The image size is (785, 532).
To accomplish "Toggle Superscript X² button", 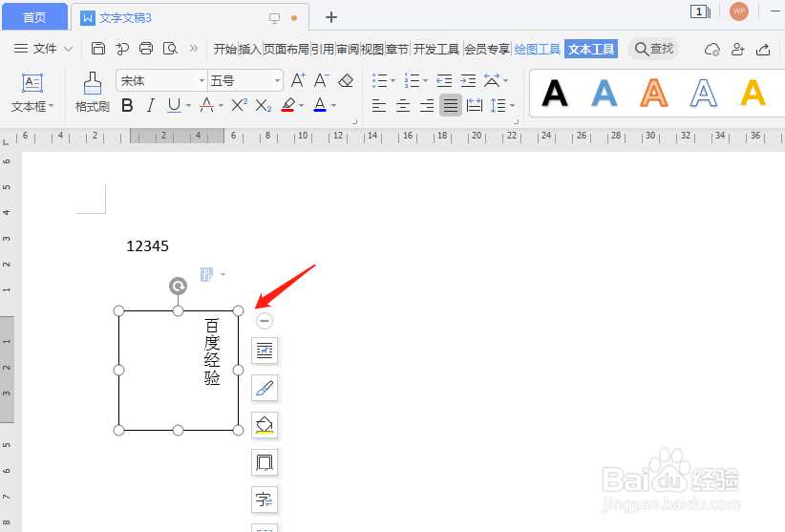I will pyautogui.click(x=240, y=106).
